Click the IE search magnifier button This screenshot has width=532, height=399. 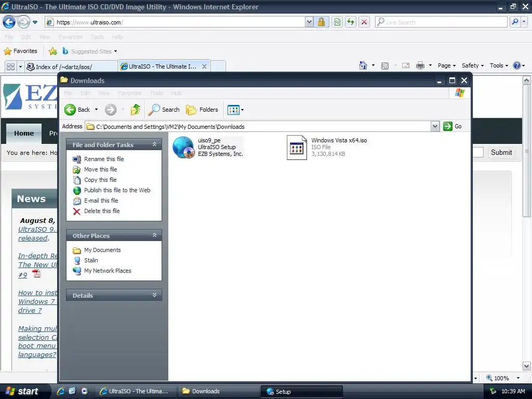pyautogui.click(x=515, y=22)
